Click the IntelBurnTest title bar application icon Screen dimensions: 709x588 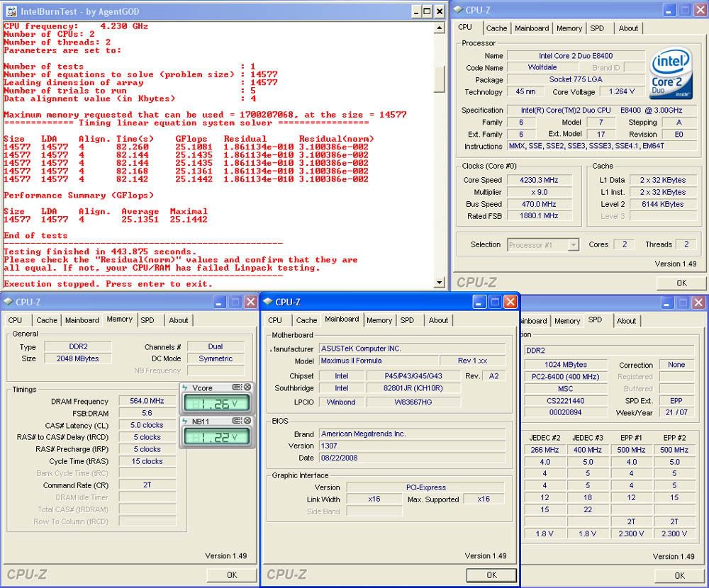[x=11, y=11]
